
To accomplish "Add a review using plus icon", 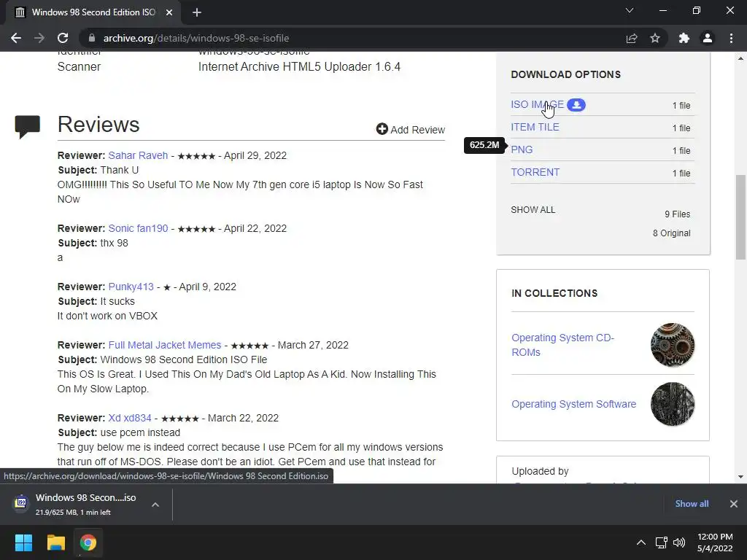I will coord(382,129).
